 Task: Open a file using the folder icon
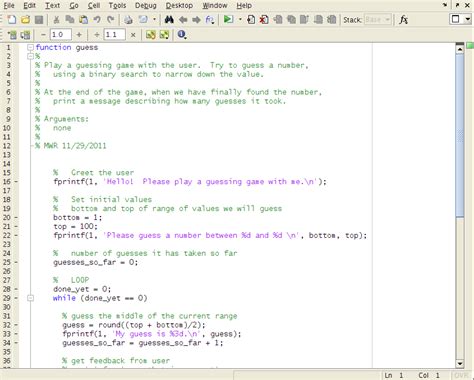[25, 20]
